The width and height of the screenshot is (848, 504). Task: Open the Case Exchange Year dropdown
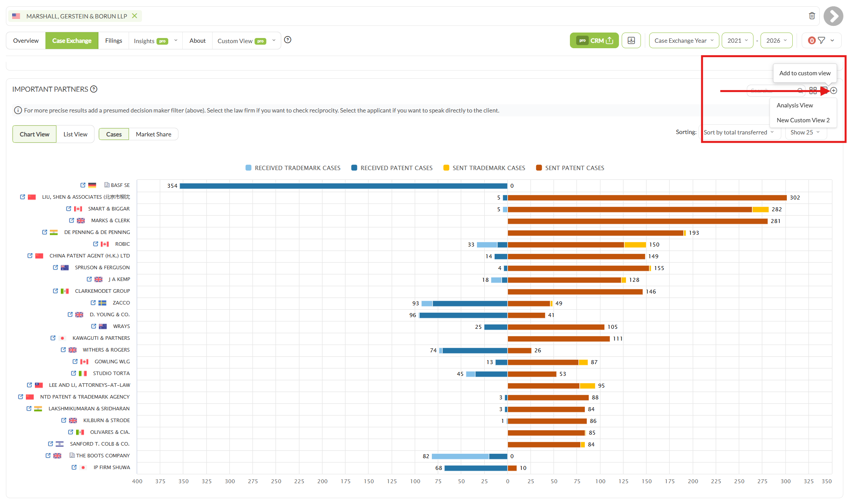pyautogui.click(x=684, y=40)
